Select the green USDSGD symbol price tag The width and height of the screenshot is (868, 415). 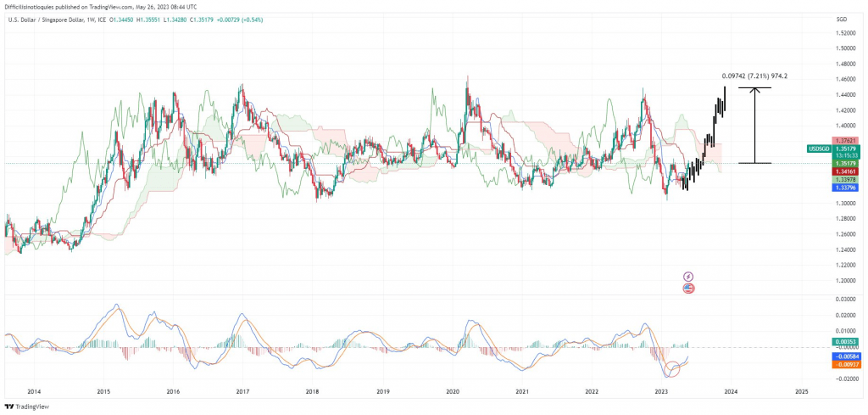[821, 149]
